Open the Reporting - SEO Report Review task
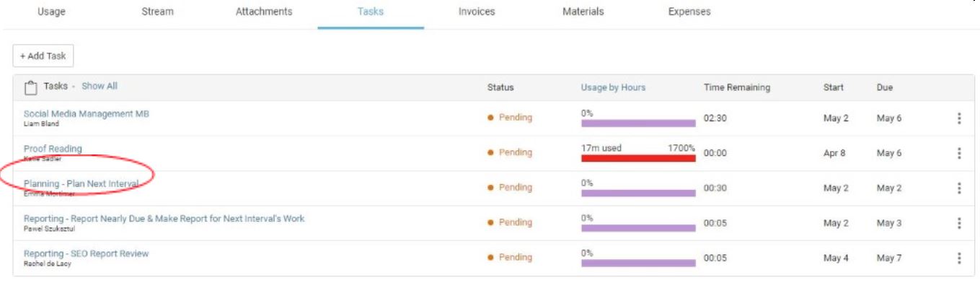Screen dimensions: 980x283 click(x=87, y=253)
